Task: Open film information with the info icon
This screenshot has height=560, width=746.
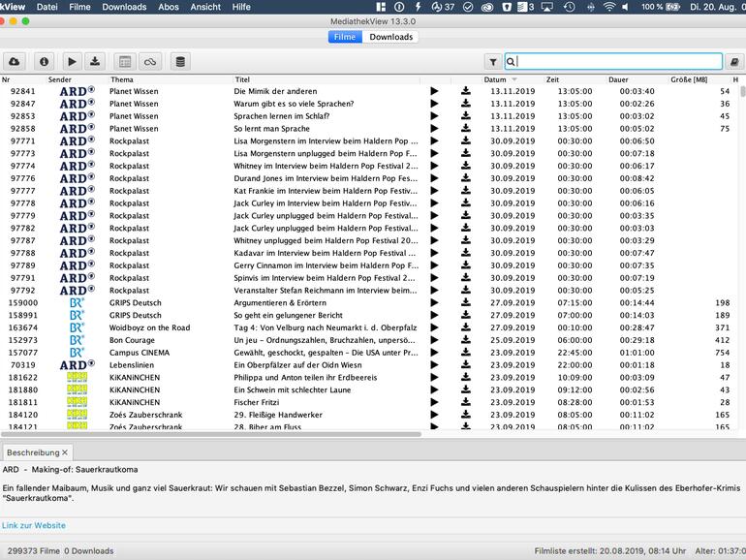Action: pos(45,61)
